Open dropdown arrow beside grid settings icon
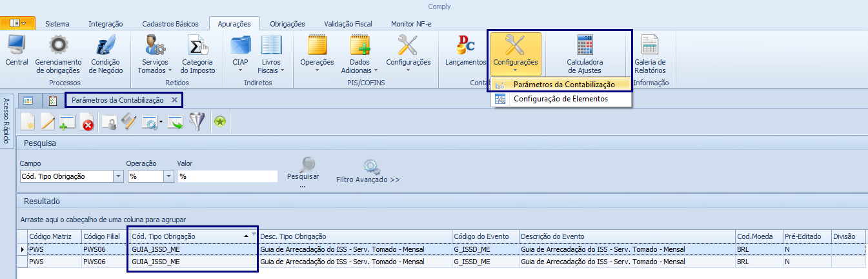This screenshot has width=868, height=279. coord(161,122)
